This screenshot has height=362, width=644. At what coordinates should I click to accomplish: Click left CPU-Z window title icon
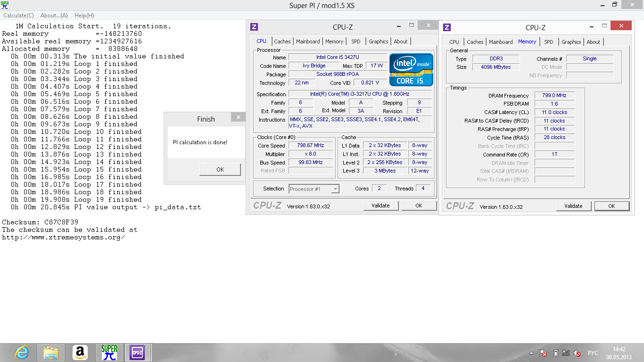tap(254, 27)
